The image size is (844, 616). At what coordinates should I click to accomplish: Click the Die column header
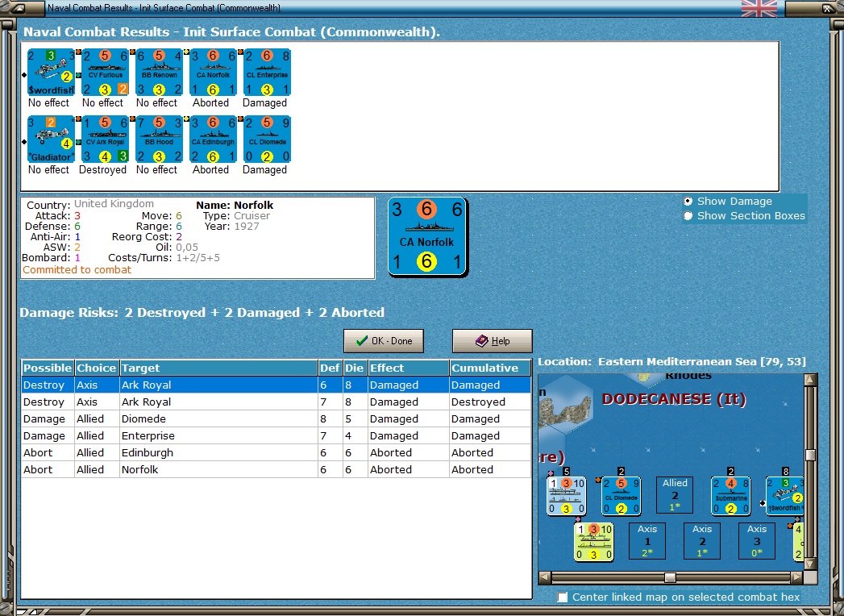354,368
